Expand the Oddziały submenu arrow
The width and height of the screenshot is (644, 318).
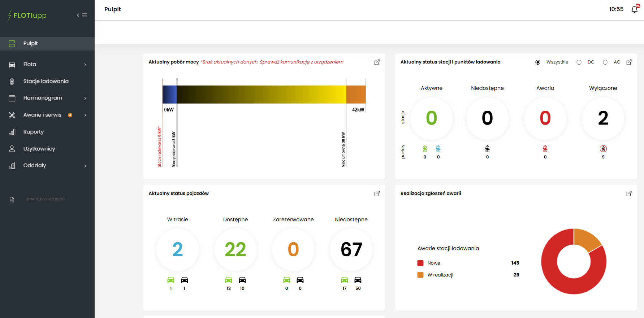tap(85, 166)
